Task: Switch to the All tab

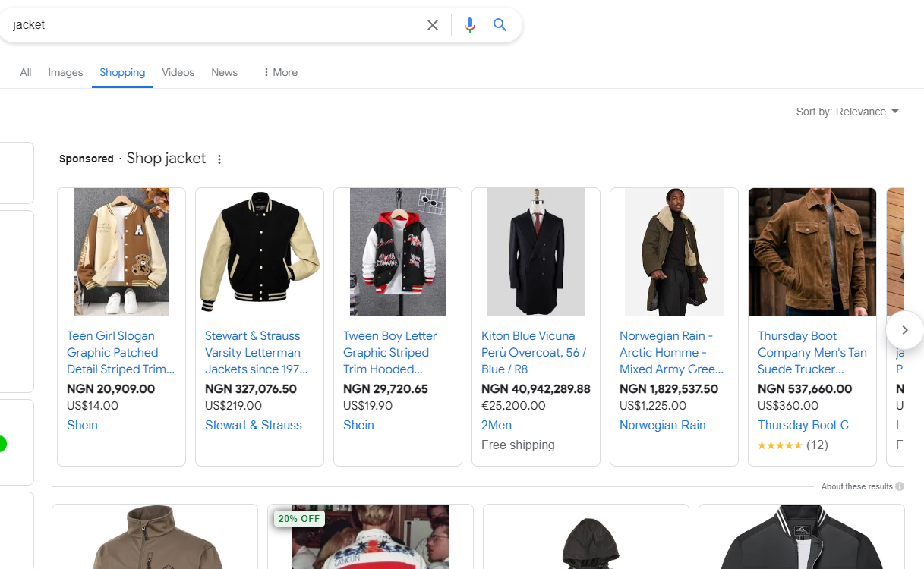Action: tap(26, 72)
